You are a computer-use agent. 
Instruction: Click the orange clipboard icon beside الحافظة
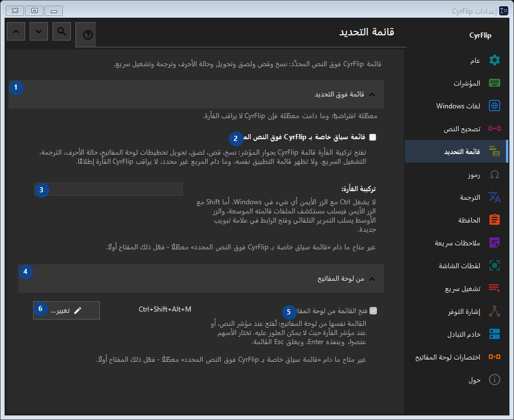click(x=495, y=220)
